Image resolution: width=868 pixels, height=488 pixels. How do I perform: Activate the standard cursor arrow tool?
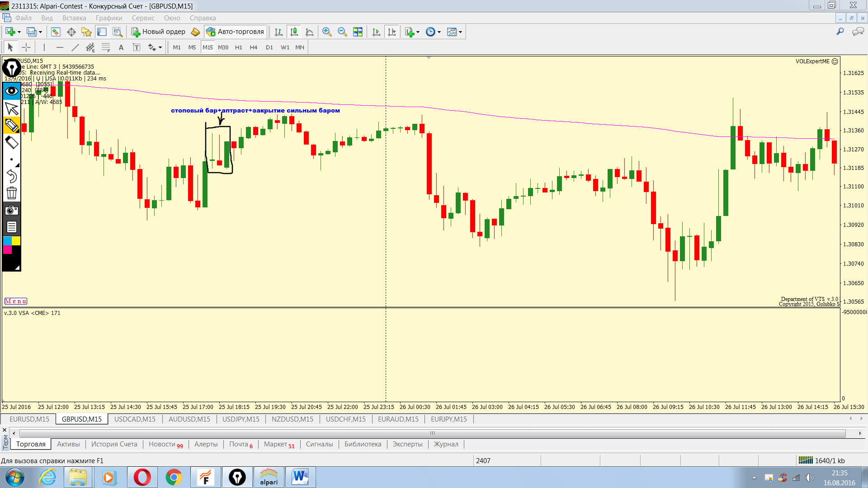(x=10, y=47)
